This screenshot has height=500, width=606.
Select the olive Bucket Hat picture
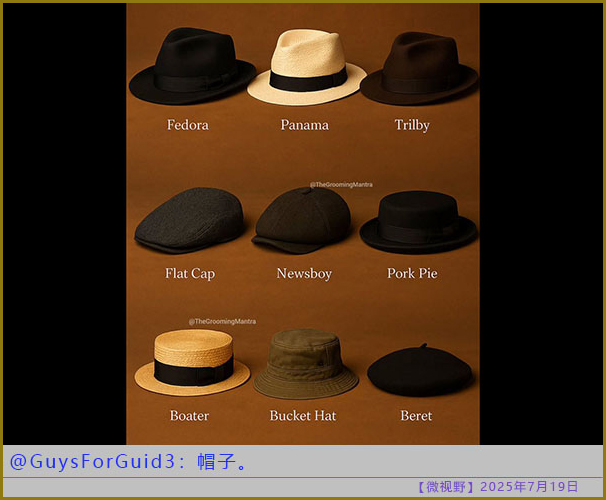pyautogui.click(x=305, y=364)
